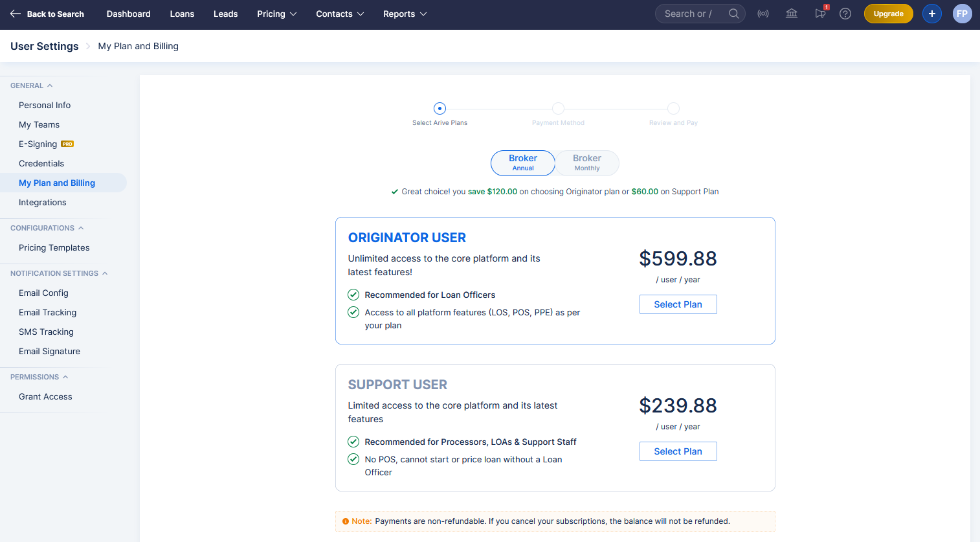Image resolution: width=980 pixels, height=542 pixels.
Task: Open SMS Tracking settings
Action: (46, 332)
